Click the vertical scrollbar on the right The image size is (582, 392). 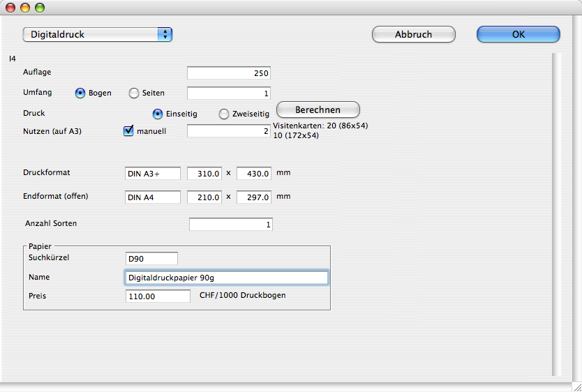556,209
